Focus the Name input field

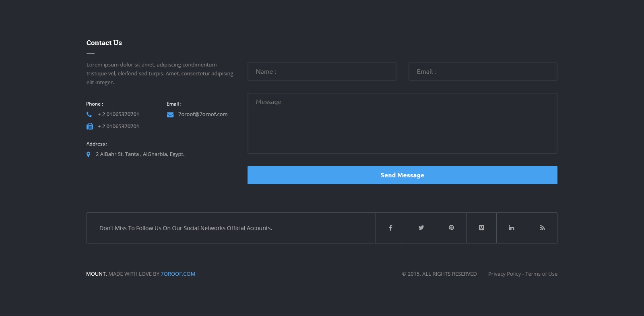pyautogui.click(x=322, y=72)
